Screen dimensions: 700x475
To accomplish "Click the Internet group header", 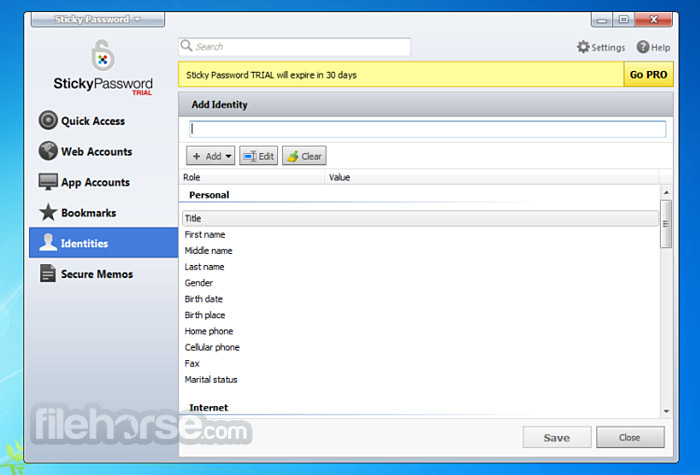I will tap(208, 407).
